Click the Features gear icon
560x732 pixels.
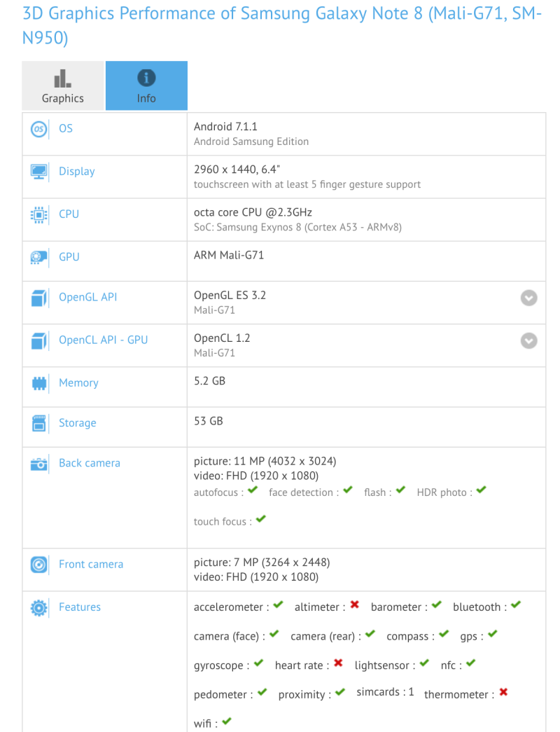point(39,607)
